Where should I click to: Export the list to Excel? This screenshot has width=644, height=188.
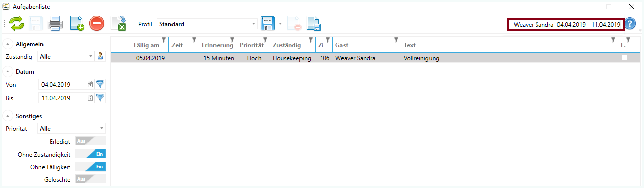[118, 24]
